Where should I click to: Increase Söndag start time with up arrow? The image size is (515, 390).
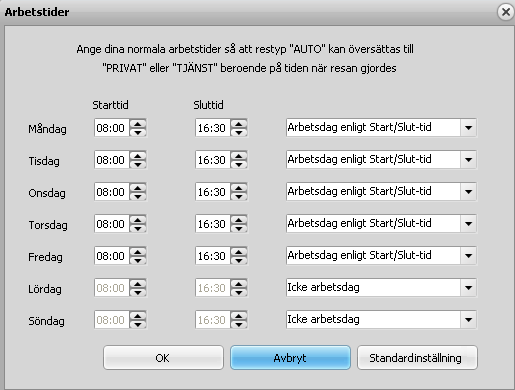[x=138, y=316]
